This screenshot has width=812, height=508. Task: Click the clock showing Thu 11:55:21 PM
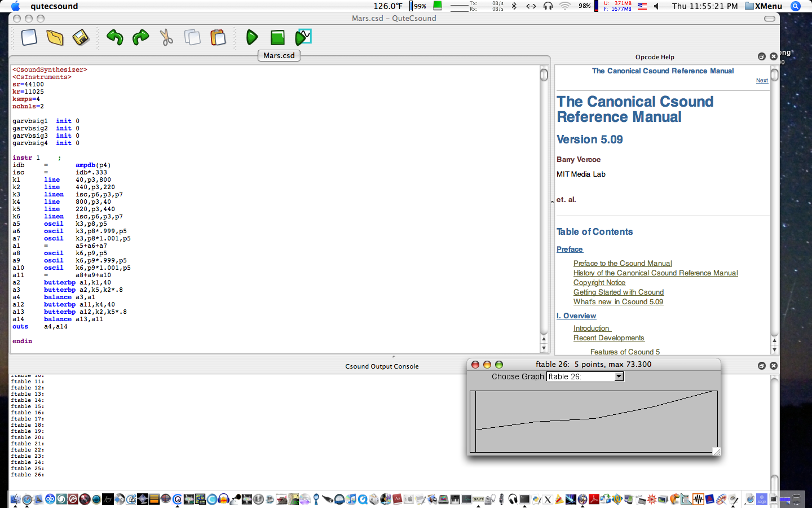[x=705, y=6]
